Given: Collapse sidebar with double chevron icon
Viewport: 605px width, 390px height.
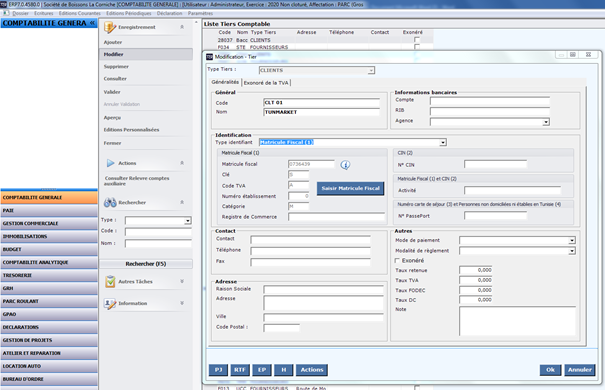Looking at the screenshot, I should [92, 23].
